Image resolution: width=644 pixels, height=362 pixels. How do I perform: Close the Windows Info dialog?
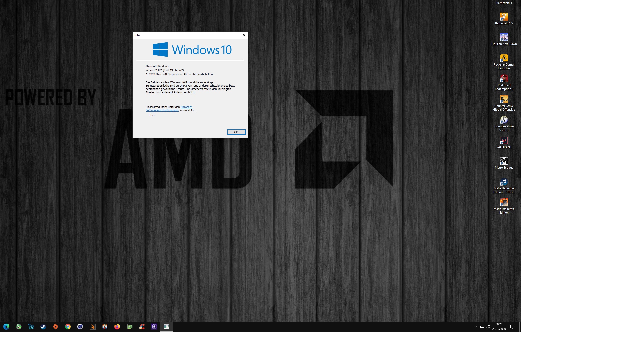click(244, 35)
